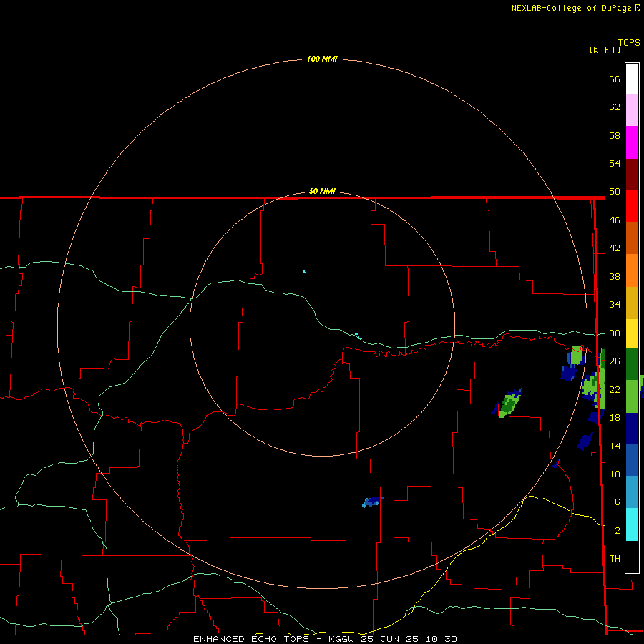This screenshot has height=644, width=644.
Task: Click the '22' legend value
Action: [615, 389]
